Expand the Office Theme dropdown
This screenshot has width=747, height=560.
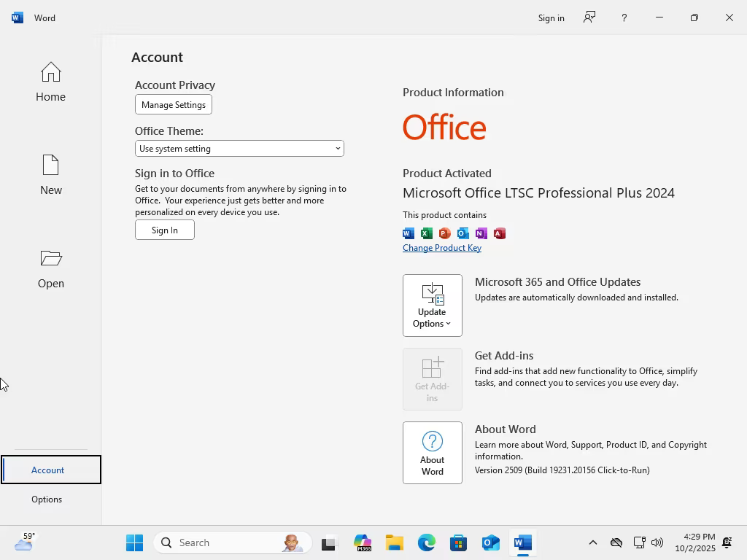pyautogui.click(x=239, y=149)
